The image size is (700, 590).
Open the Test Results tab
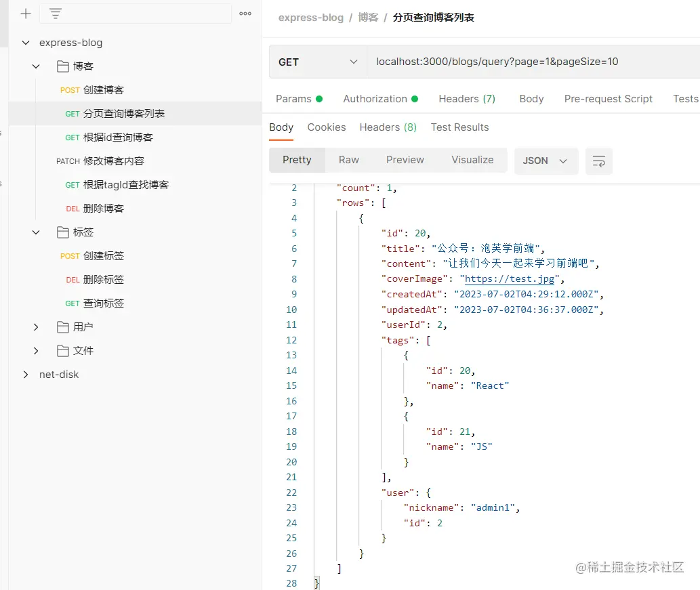click(x=459, y=127)
